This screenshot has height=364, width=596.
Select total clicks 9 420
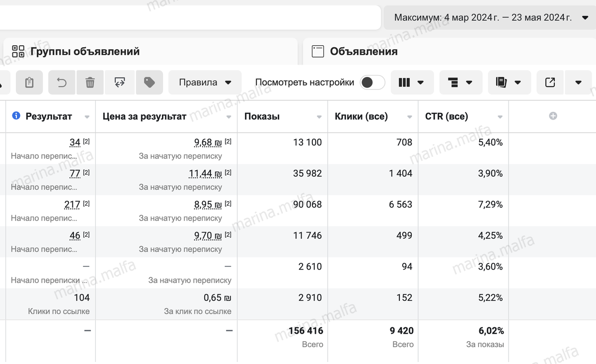tap(402, 331)
